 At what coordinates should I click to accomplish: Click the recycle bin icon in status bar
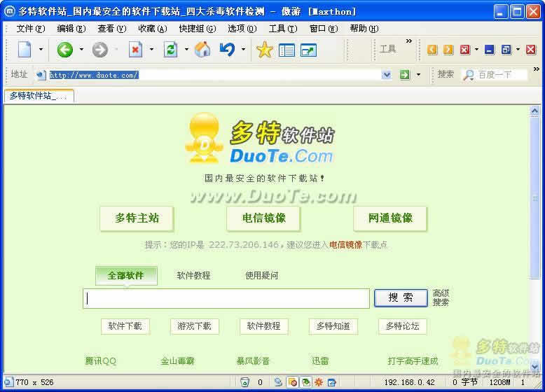pos(244,382)
